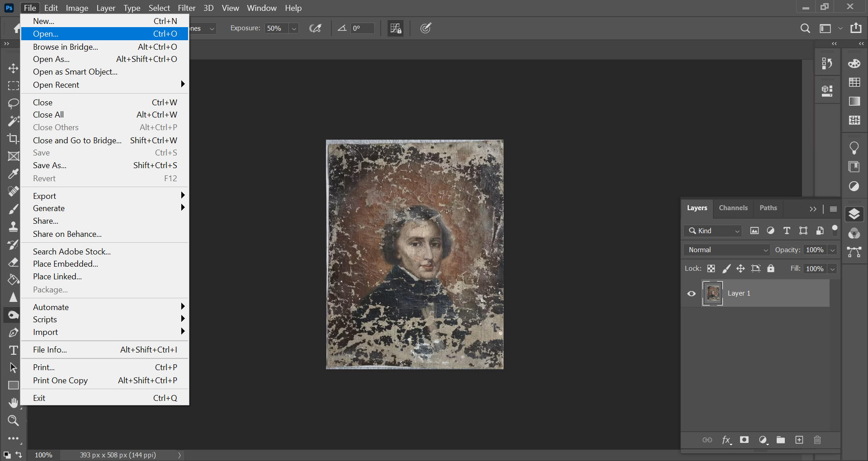The height and width of the screenshot is (461, 868).
Task: Click the Layer 1 thumbnail
Action: (713, 293)
